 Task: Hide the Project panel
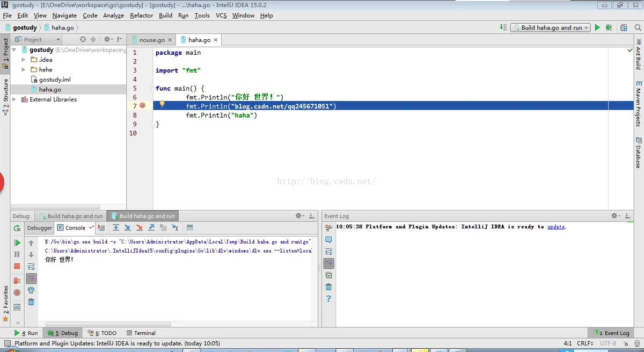[120, 39]
